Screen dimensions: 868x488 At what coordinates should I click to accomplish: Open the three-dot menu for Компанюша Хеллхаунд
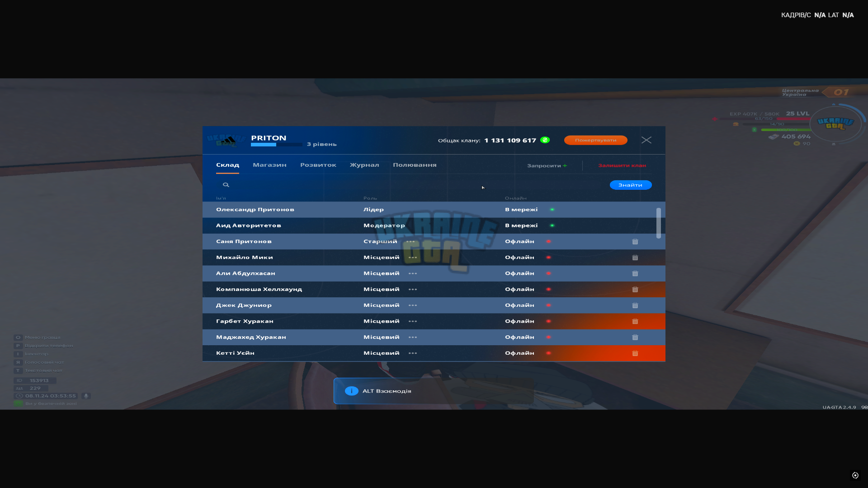tap(413, 289)
